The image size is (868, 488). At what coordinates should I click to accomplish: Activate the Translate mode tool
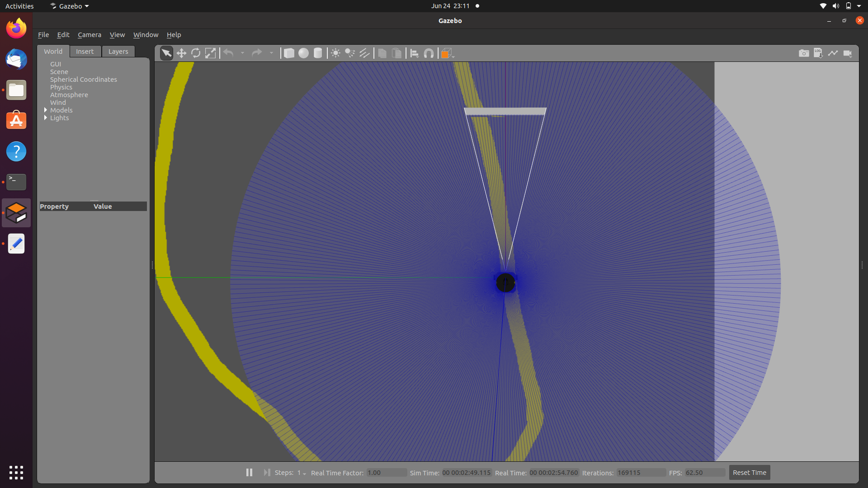click(x=181, y=53)
